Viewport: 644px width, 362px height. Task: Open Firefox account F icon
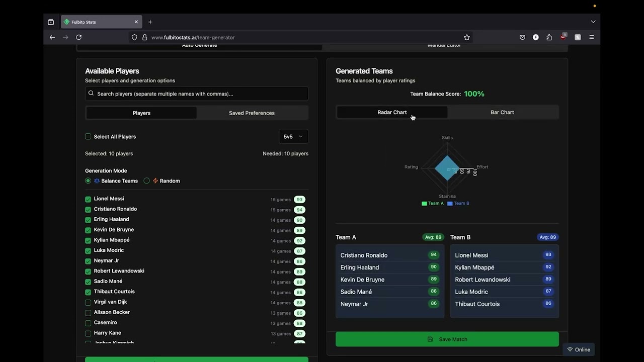click(x=536, y=37)
